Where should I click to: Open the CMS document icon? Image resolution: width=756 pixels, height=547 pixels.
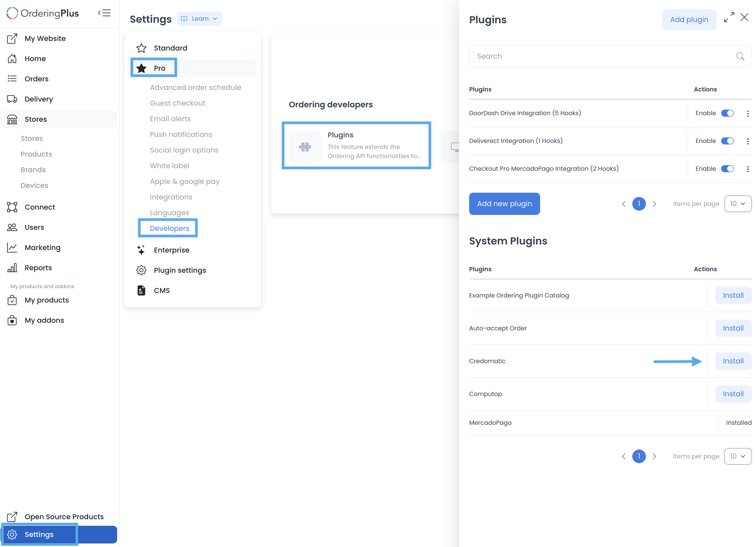tap(141, 290)
